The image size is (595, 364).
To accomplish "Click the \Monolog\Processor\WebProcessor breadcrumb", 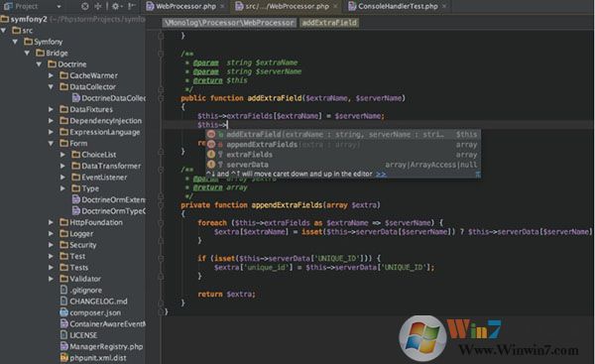I will (x=229, y=23).
